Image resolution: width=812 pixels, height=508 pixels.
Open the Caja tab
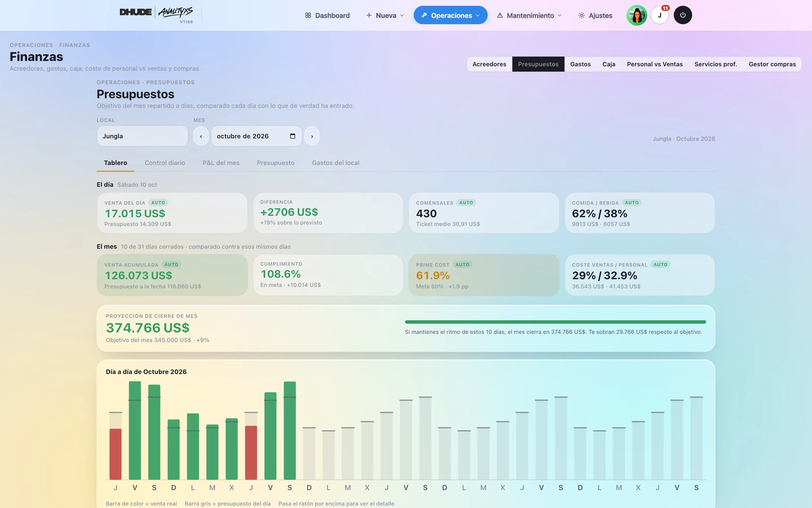coord(609,64)
